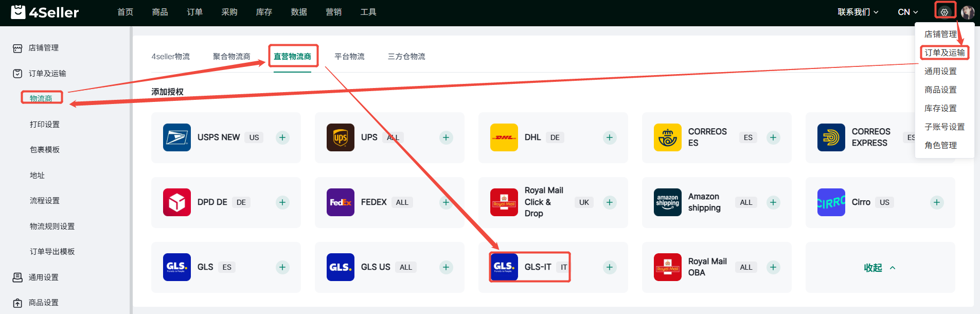This screenshot has height=314, width=980.
Task: Add authorization for CORREOS ES
Action: coord(773,137)
